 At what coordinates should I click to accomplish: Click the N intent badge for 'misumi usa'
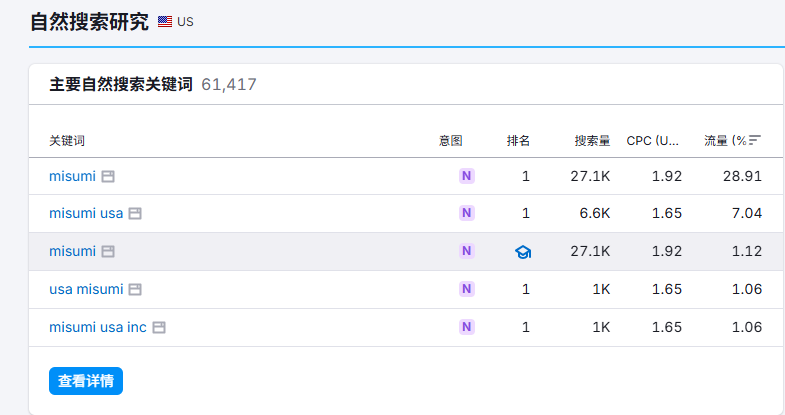(x=466, y=213)
